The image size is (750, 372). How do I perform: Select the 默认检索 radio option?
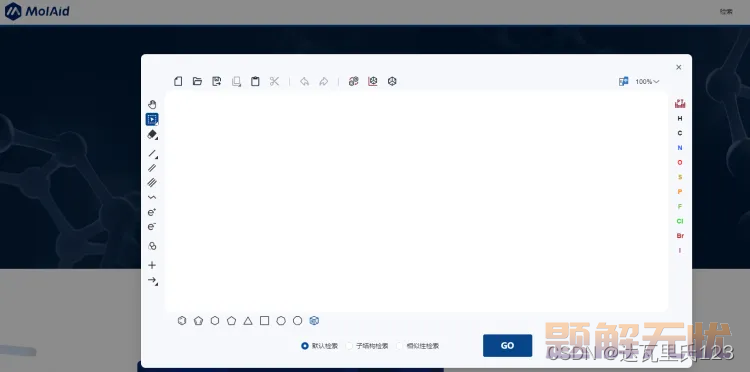point(320,346)
